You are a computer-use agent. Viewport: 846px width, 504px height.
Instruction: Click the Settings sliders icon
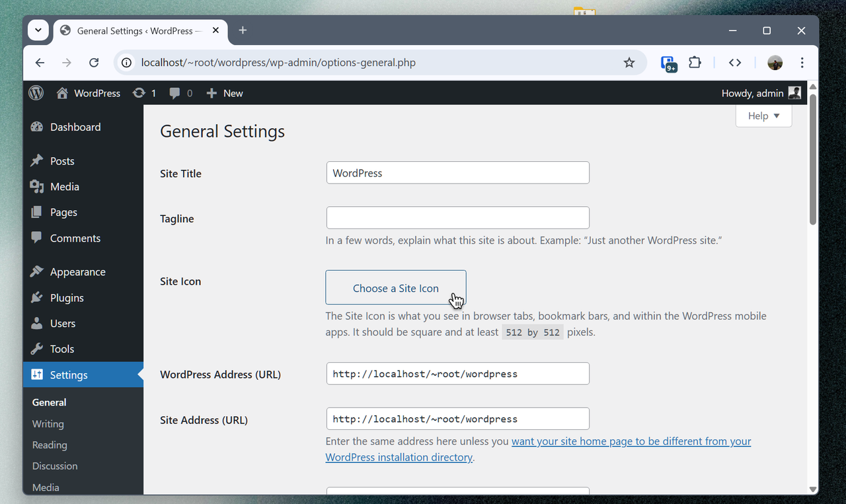coord(37,375)
